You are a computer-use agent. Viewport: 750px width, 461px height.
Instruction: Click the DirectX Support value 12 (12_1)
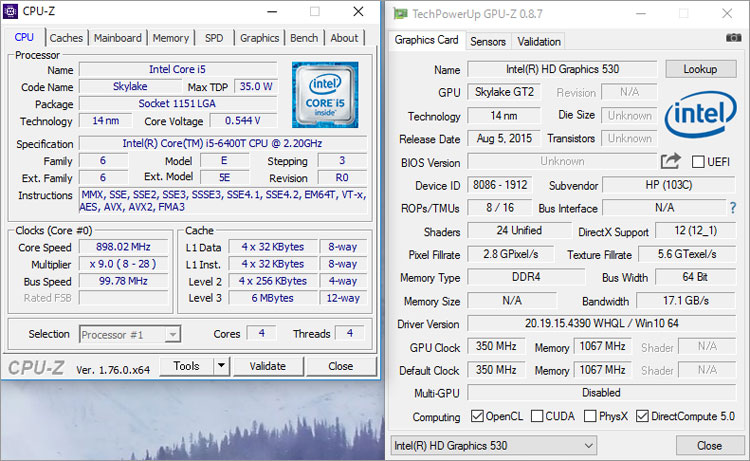(x=695, y=230)
